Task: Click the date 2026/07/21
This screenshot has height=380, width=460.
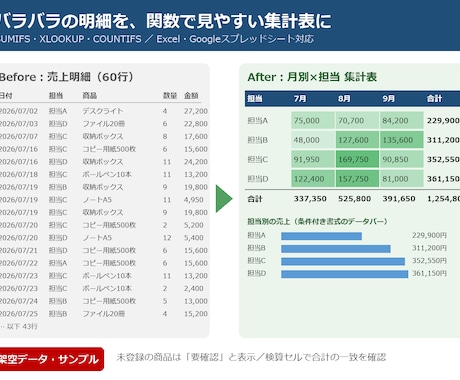Action: pos(19,250)
